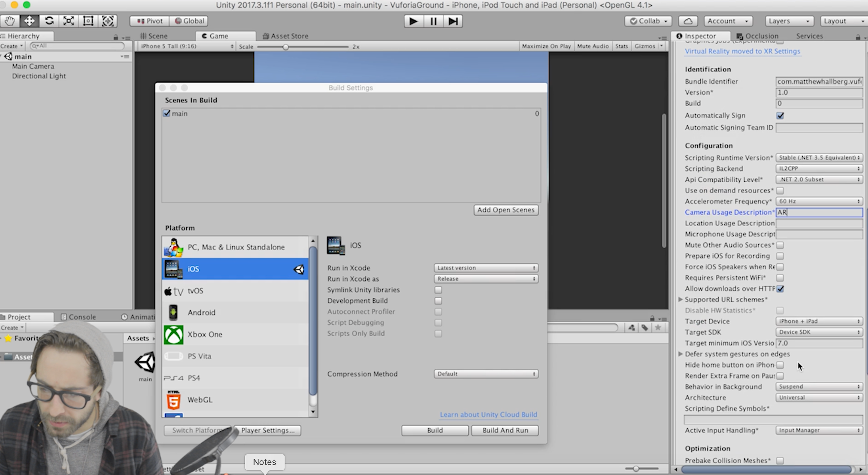Click the Build And Run button
This screenshot has width=868, height=475.
coord(505,430)
